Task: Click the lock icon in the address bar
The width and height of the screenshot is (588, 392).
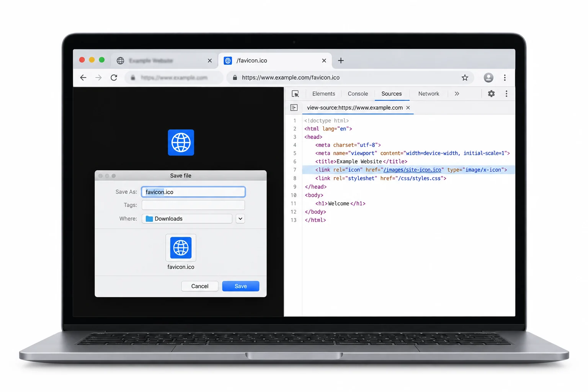Action: [x=235, y=78]
